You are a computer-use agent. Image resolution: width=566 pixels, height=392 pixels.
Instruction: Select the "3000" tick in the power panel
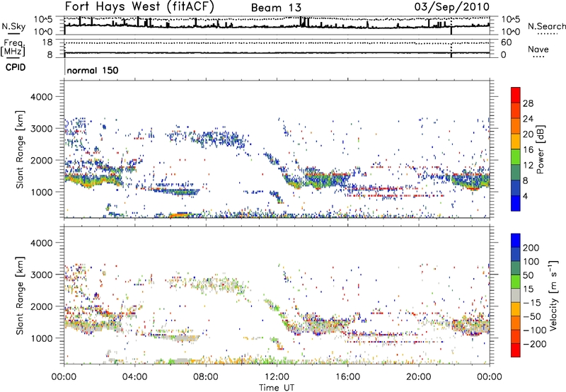41,129
